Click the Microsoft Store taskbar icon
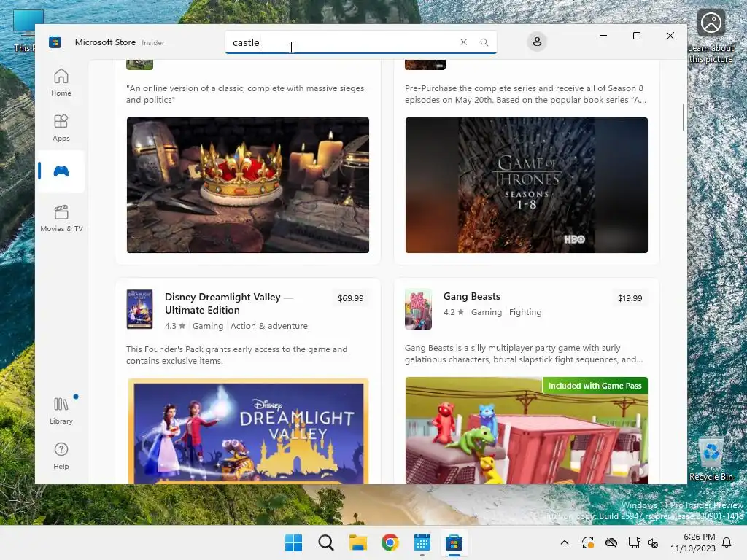 point(454,542)
